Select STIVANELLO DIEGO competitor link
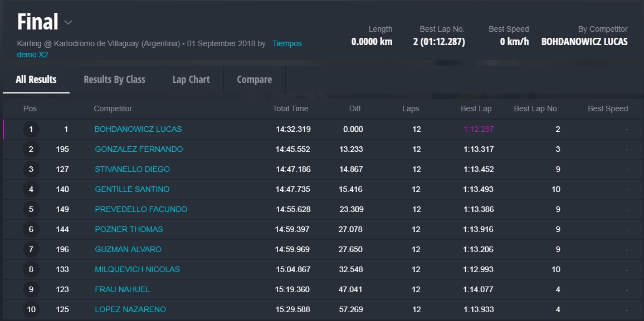644x321 pixels. 132,169
